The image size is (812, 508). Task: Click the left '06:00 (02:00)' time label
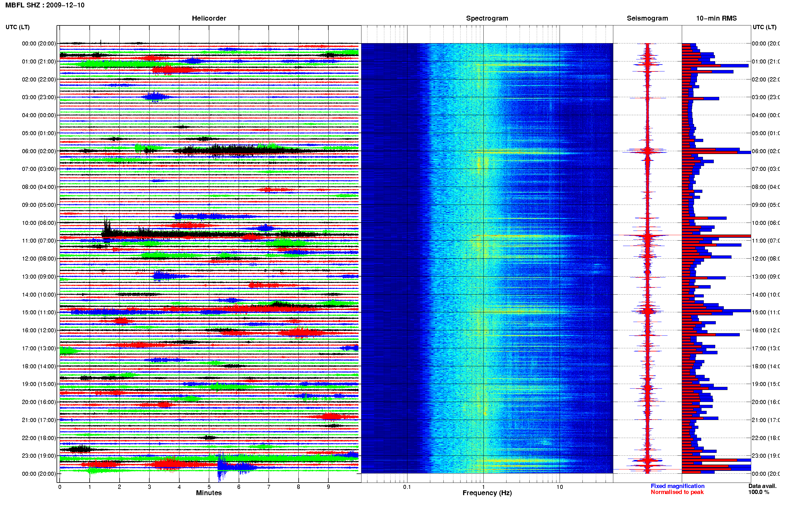click(x=39, y=151)
